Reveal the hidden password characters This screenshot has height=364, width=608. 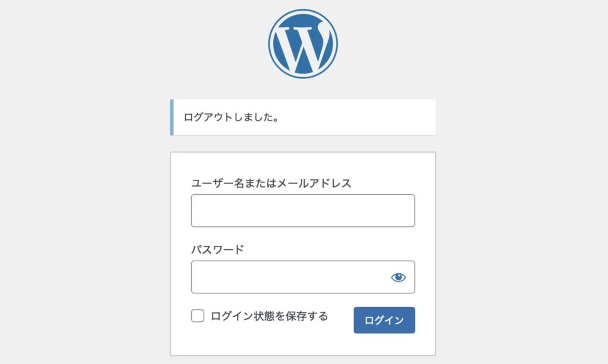398,277
